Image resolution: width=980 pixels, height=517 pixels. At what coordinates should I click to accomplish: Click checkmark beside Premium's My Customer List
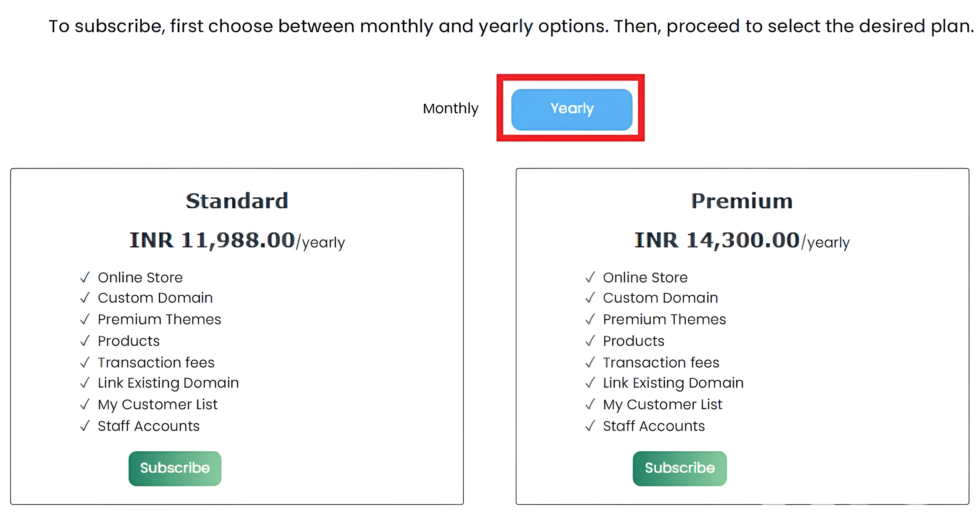590,404
